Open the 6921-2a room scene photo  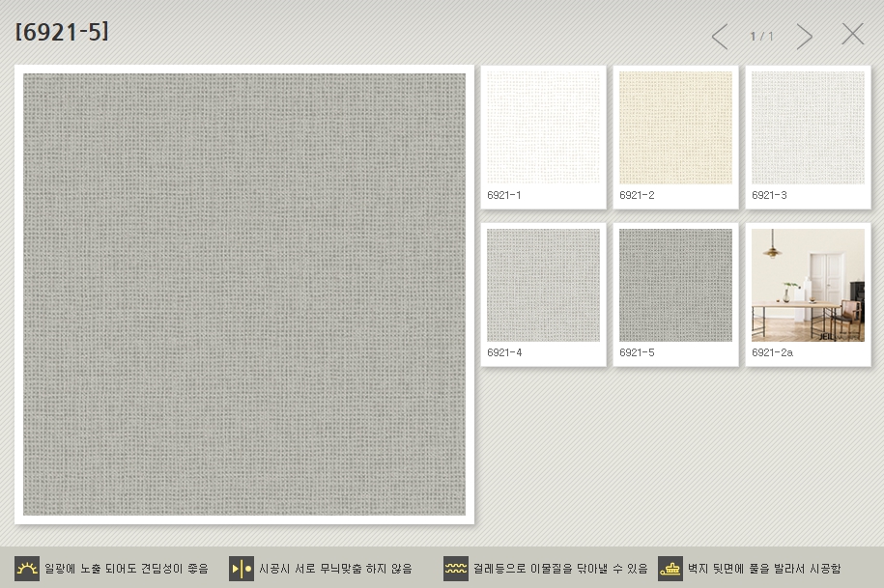tap(808, 286)
